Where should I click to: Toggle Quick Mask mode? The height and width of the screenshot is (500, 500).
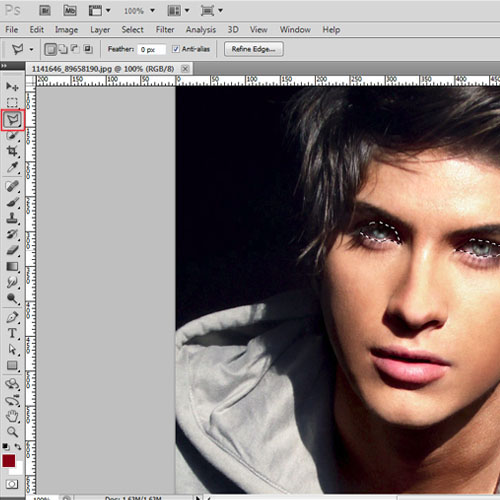pyautogui.click(x=12, y=484)
